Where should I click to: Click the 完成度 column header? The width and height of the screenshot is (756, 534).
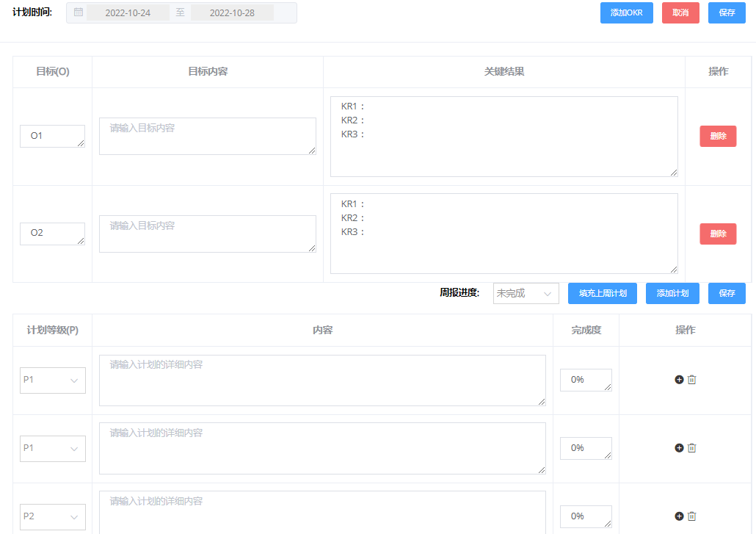[586, 331]
